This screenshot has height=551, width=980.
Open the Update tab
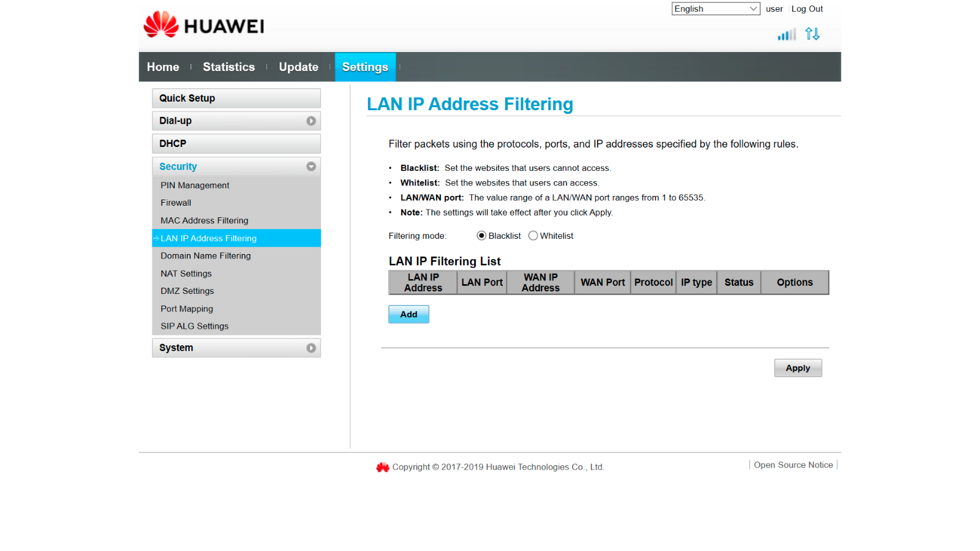[x=298, y=67]
